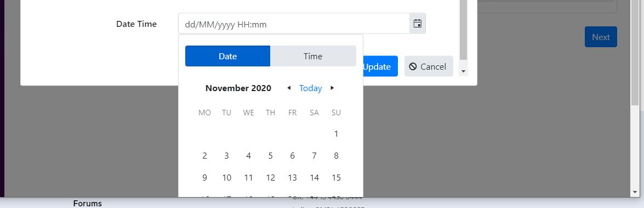
Task: Click the cancel circle icon
Action: (x=413, y=66)
